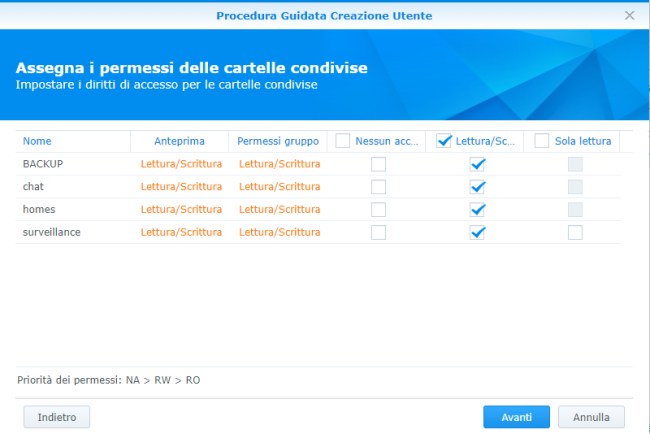Enable no access for chat folder
The image size is (650, 434).
point(378,187)
